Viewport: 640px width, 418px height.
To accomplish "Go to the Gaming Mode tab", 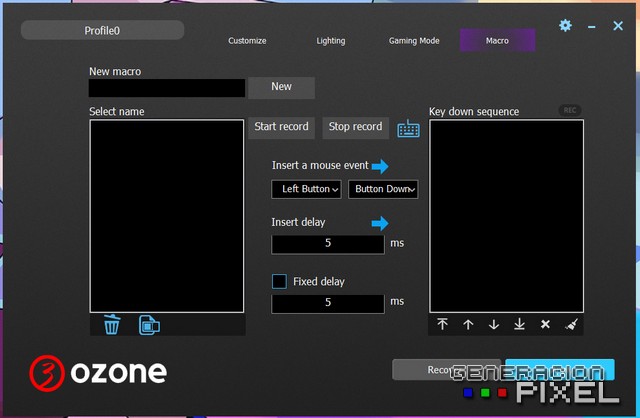I will (414, 41).
